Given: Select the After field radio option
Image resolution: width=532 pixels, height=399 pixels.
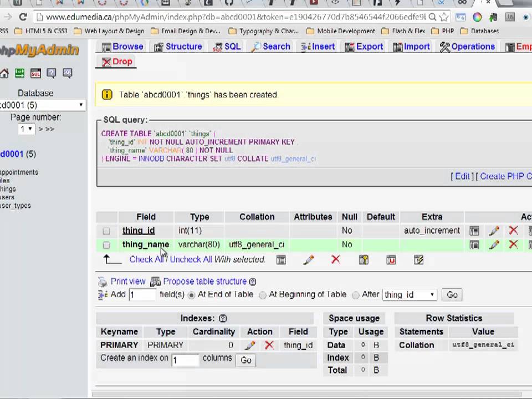Looking at the screenshot, I should point(355,295).
